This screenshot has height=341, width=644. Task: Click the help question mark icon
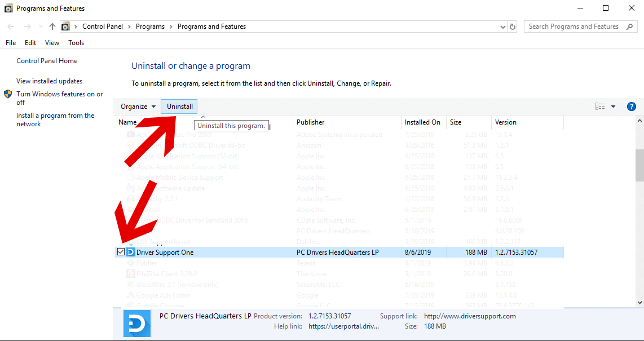coord(632,107)
